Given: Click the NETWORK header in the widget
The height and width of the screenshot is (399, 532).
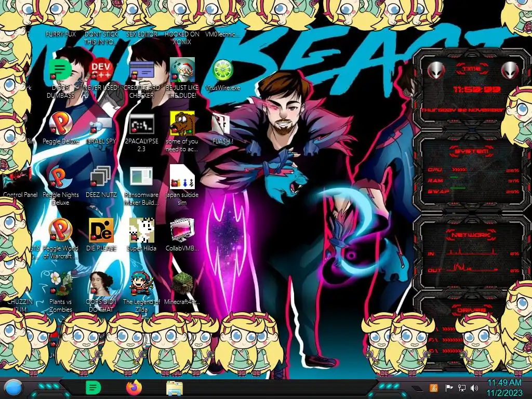Looking at the screenshot, I should pos(471,235).
